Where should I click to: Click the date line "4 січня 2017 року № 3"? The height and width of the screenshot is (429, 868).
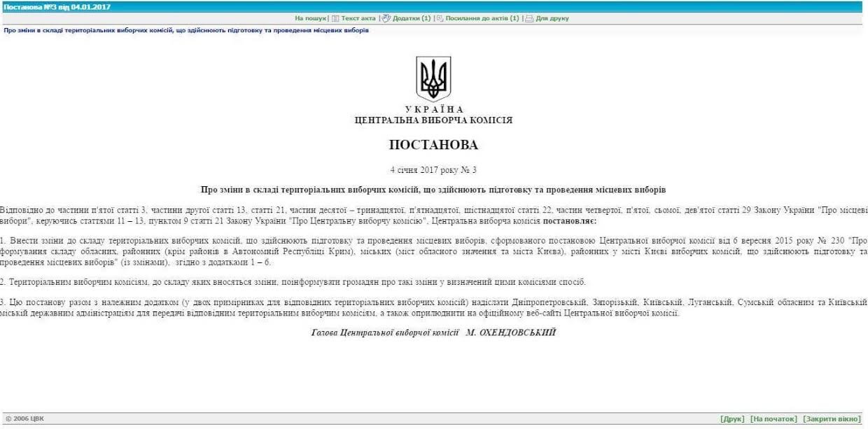pyautogui.click(x=434, y=168)
